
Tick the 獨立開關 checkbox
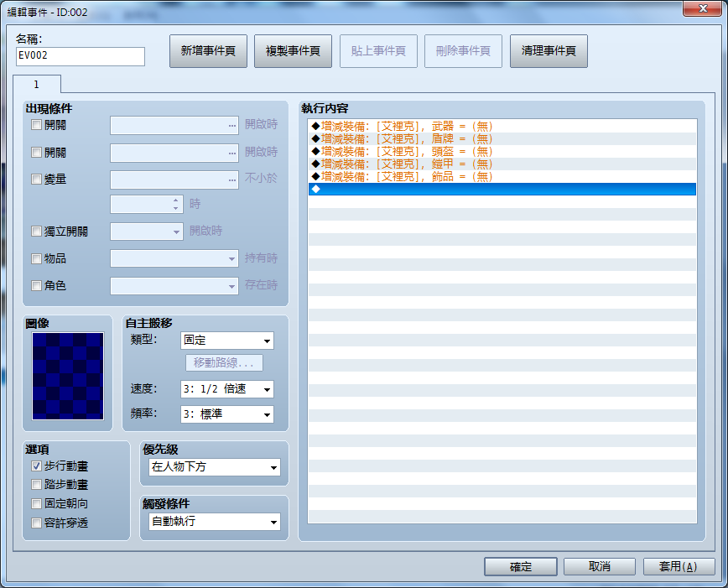pos(36,231)
